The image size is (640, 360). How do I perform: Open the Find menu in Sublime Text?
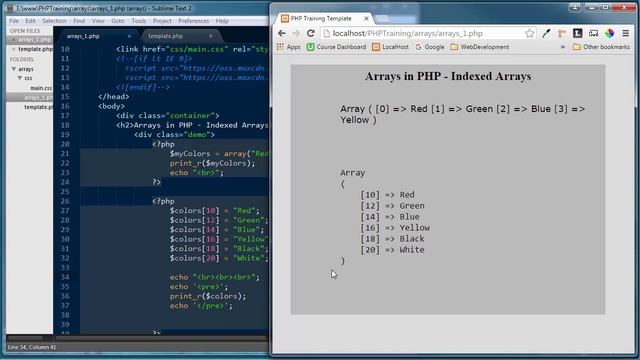(79, 21)
